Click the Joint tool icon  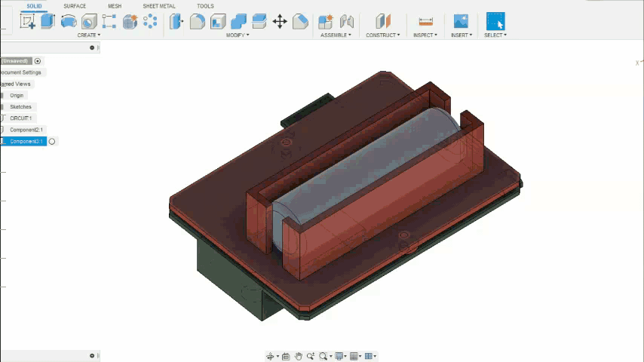pos(347,21)
